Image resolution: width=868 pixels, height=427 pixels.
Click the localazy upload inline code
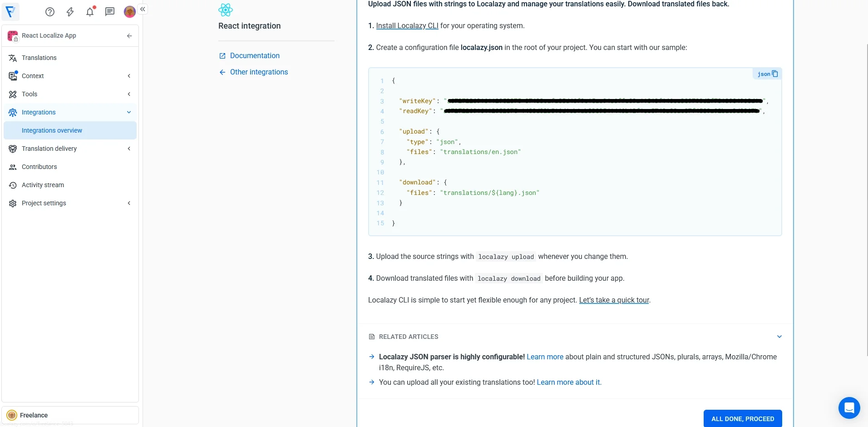(506, 257)
